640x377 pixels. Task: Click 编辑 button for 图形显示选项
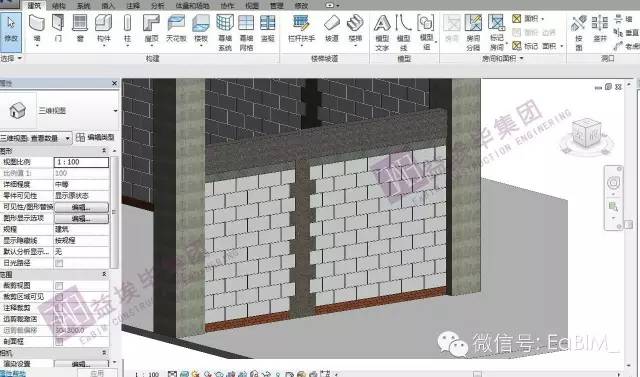81,218
